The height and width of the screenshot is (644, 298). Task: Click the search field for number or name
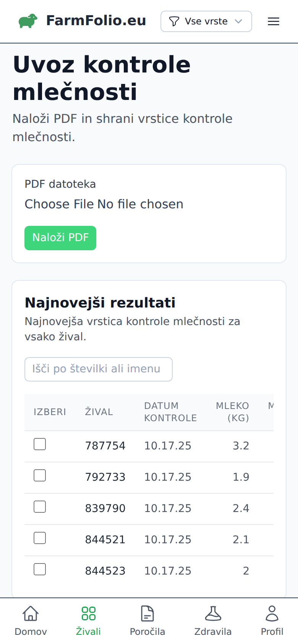(98, 369)
